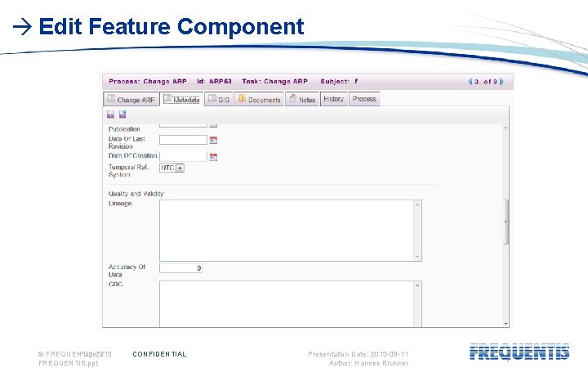588x368 pixels.
Task: Click the Save and close icon
Action: click(122, 114)
